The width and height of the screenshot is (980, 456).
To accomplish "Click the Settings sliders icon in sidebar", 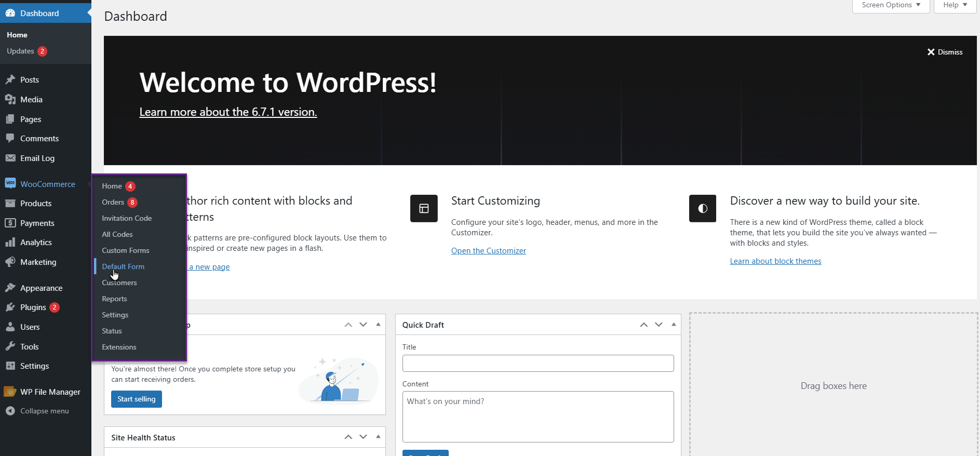I will pyautogui.click(x=10, y=366).
